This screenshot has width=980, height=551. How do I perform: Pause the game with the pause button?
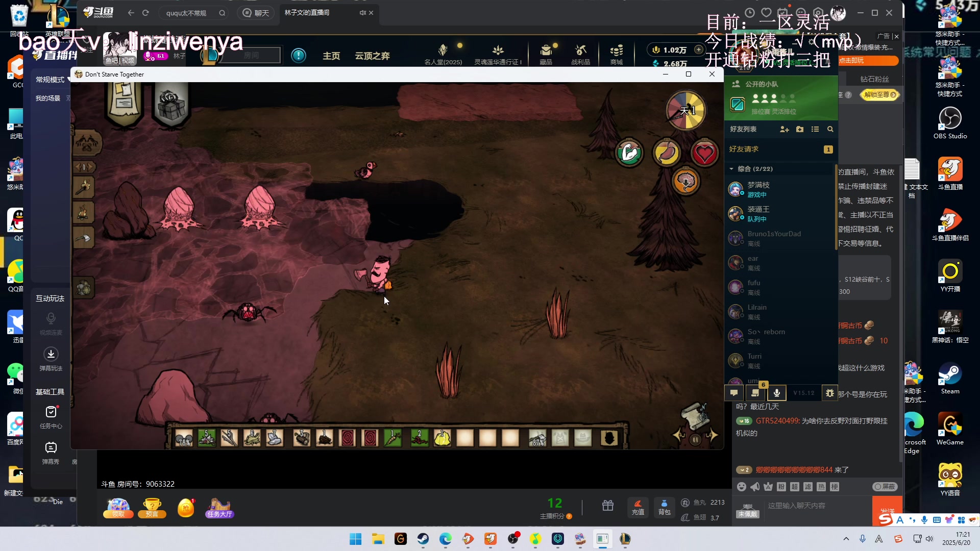(695, 440)
